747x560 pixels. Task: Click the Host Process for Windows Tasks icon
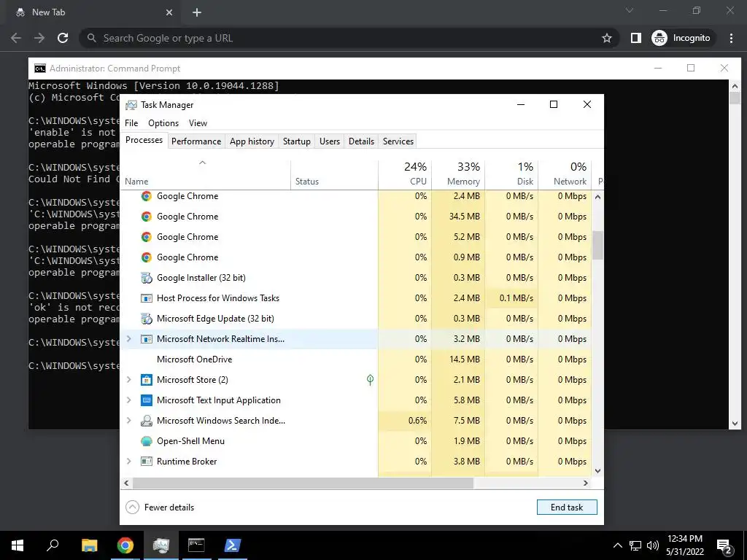pyautogui.click(x=146, y=298)
